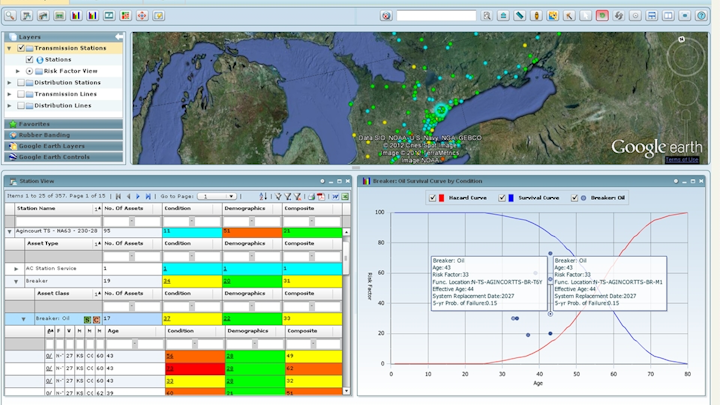This screenshot has width=720, height=405.
Task: Click the red four-arrow pan toolbar icon
Action: click(142, 16)
